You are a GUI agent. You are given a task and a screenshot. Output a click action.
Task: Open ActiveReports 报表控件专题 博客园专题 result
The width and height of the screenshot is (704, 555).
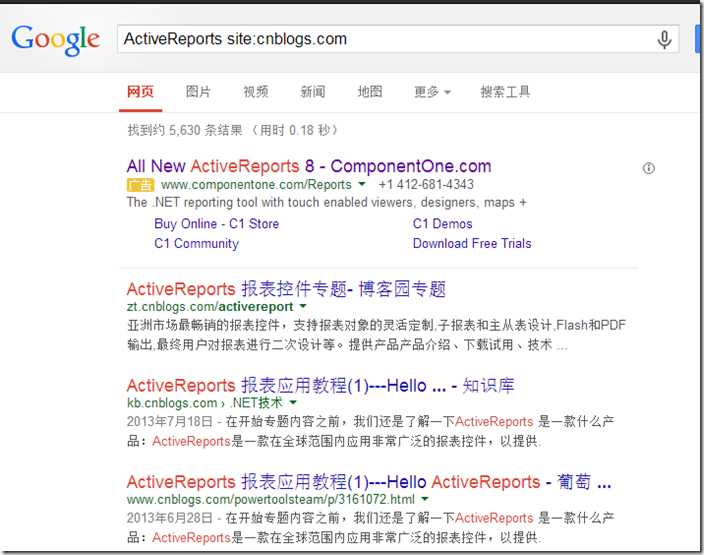coord(286,289)
